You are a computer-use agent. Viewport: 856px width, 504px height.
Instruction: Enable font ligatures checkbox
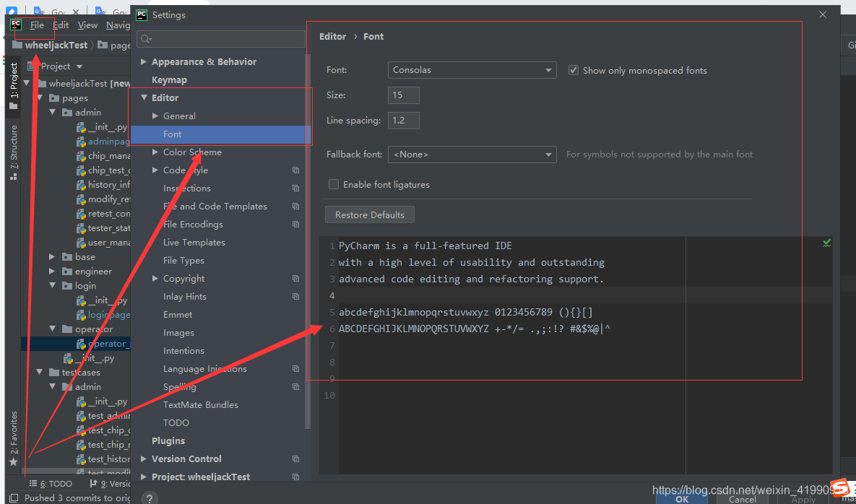click(334, 184)
